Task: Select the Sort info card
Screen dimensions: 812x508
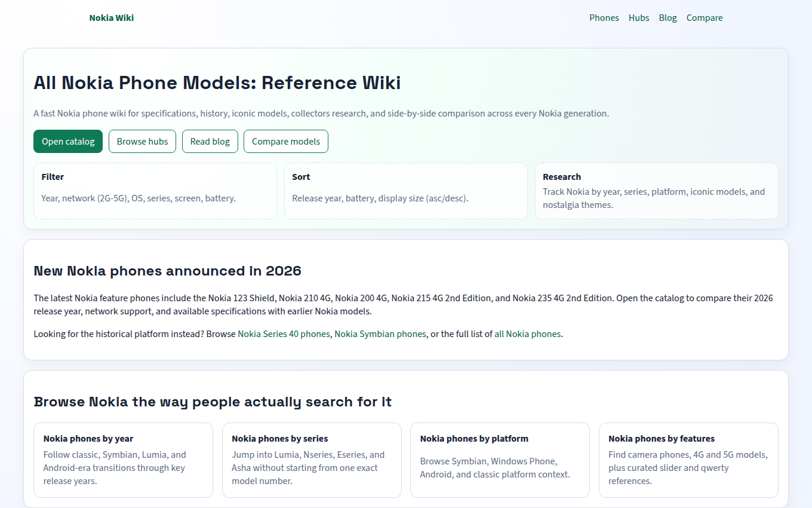Action: pyautogui.click(x=406, y=191)
